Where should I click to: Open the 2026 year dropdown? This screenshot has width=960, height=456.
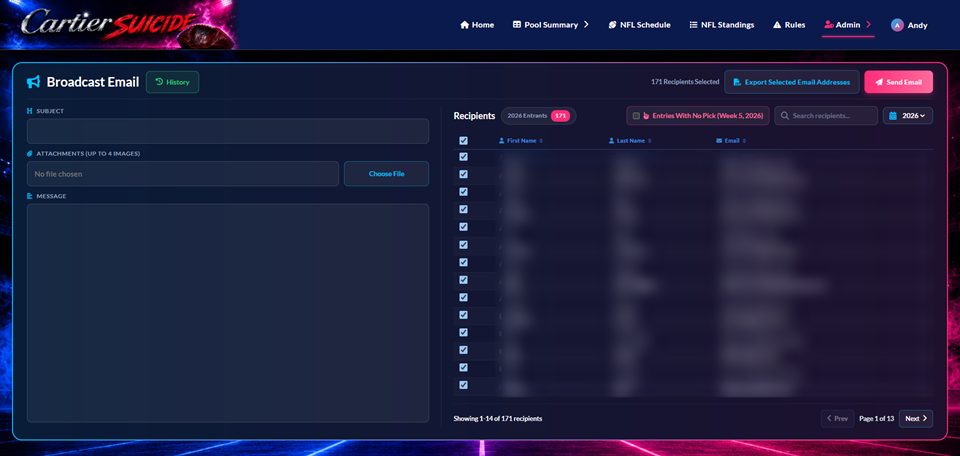point(908,116)
